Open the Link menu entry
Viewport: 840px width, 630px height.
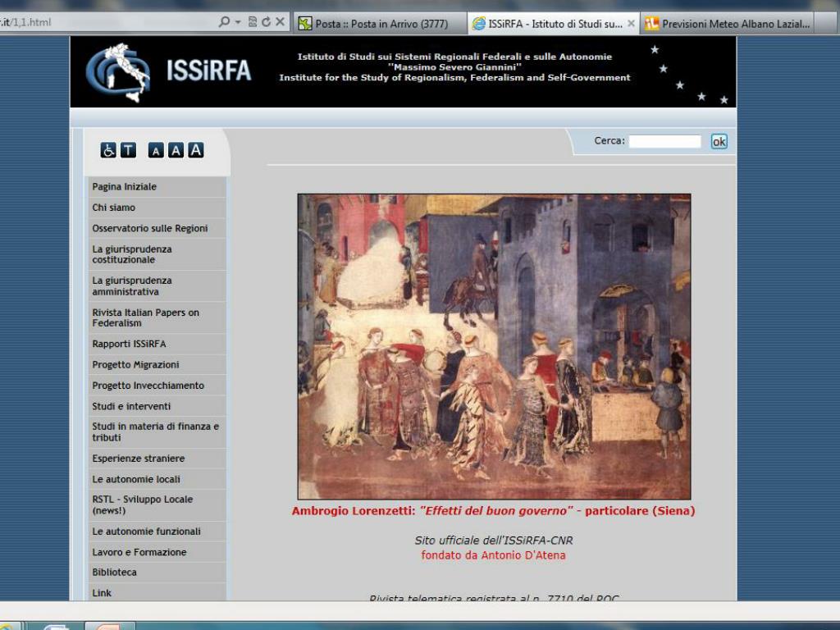point(157,592)
